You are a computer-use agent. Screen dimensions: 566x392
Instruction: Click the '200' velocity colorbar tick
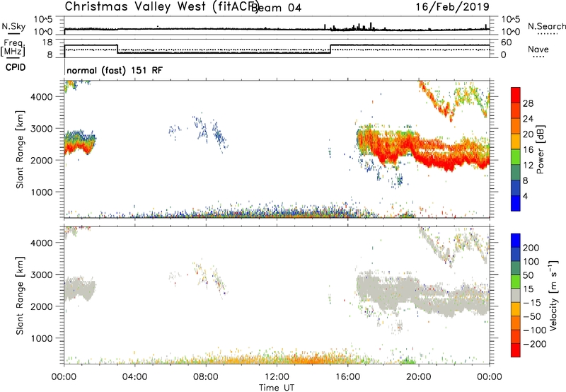(531, 248)
